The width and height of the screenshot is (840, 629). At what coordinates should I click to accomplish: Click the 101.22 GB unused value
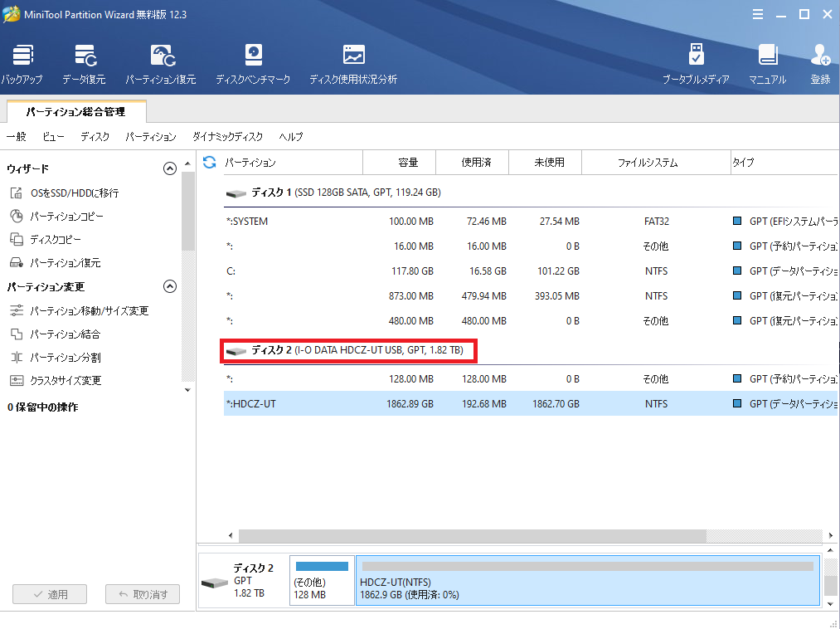(x=558, y=271)
